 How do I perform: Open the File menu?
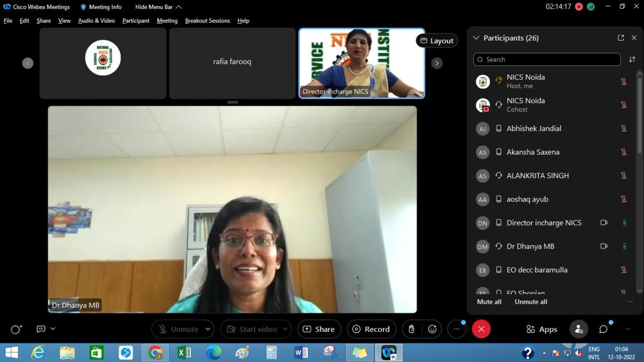[x=8, y=20]
